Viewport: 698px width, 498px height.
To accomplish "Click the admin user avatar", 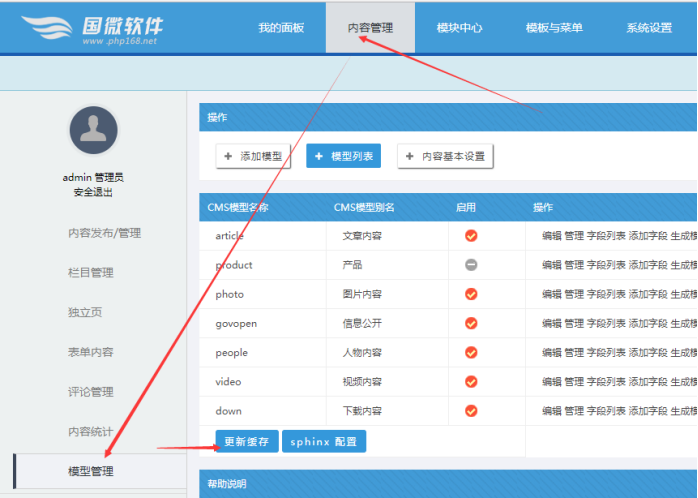I will click(x=93, y=130).
